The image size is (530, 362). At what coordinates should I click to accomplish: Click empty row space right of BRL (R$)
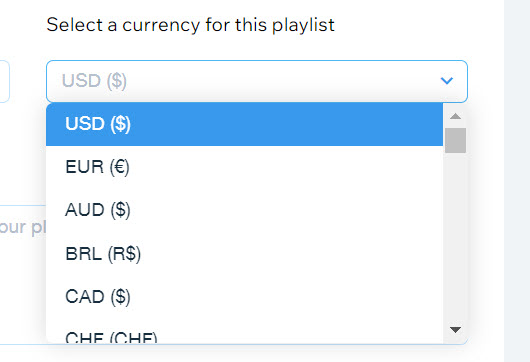coord(291,254)
